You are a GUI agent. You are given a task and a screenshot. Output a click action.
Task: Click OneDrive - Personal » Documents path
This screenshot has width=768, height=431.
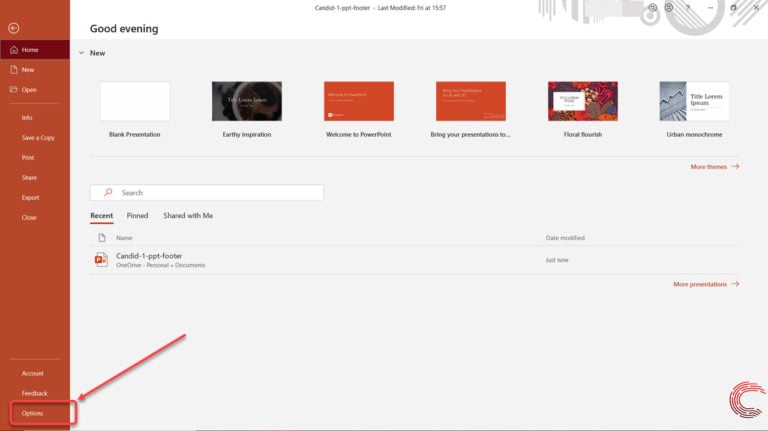161,265
